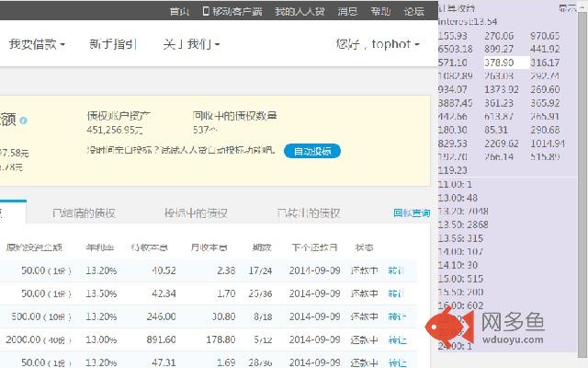Switch to the 投标中的债权 tab
This screenshot has width=588, height=368.
pyautogui.click(x=196, y=213)
